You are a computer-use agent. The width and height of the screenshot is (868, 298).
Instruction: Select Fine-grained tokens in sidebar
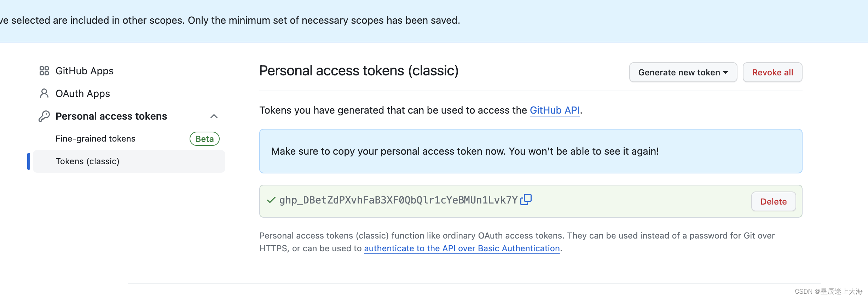[96, 139]
